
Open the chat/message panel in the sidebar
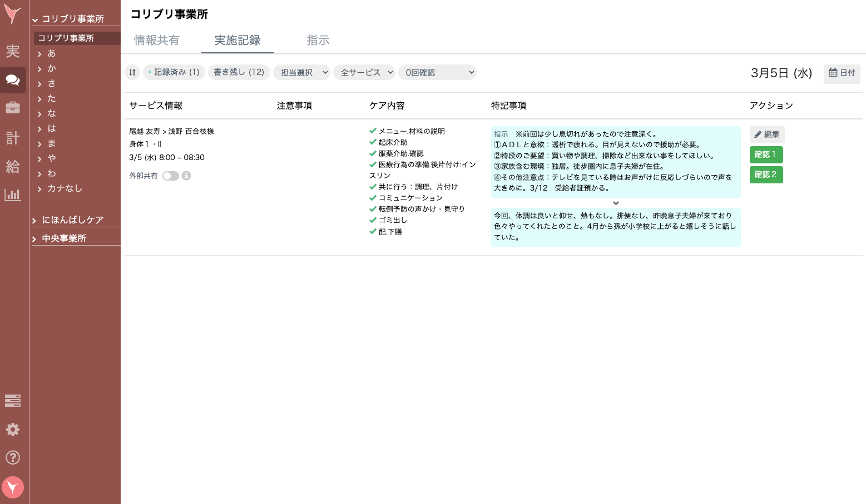point(13,79)
